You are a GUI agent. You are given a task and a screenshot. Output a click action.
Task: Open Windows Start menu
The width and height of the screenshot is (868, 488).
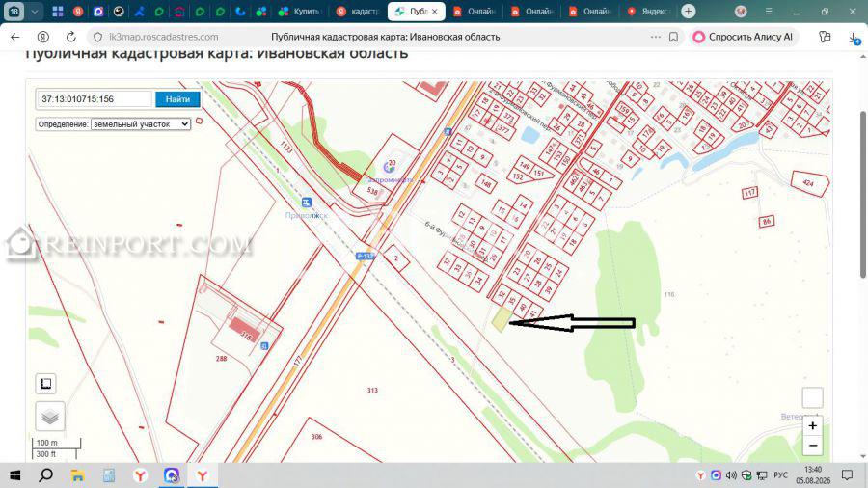point(14,475)
